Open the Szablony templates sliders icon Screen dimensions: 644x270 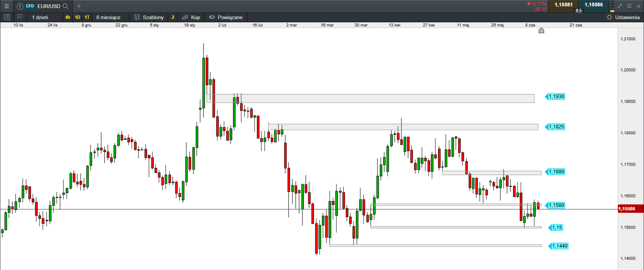click(x=137, y=17)
